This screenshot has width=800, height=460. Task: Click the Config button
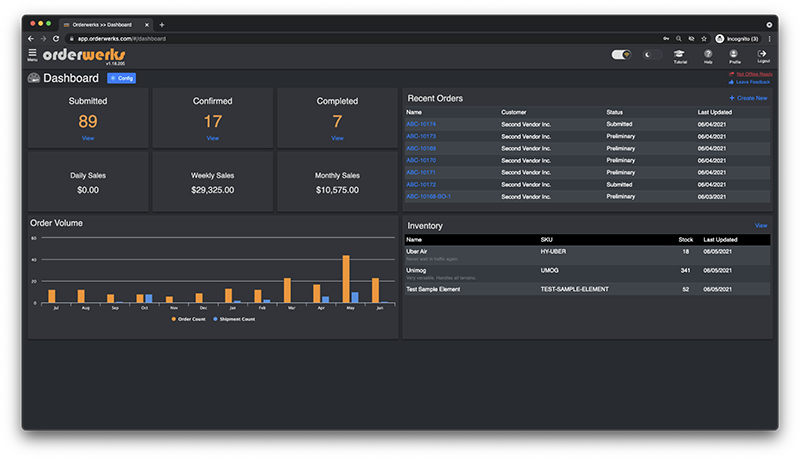click(121, 78)
